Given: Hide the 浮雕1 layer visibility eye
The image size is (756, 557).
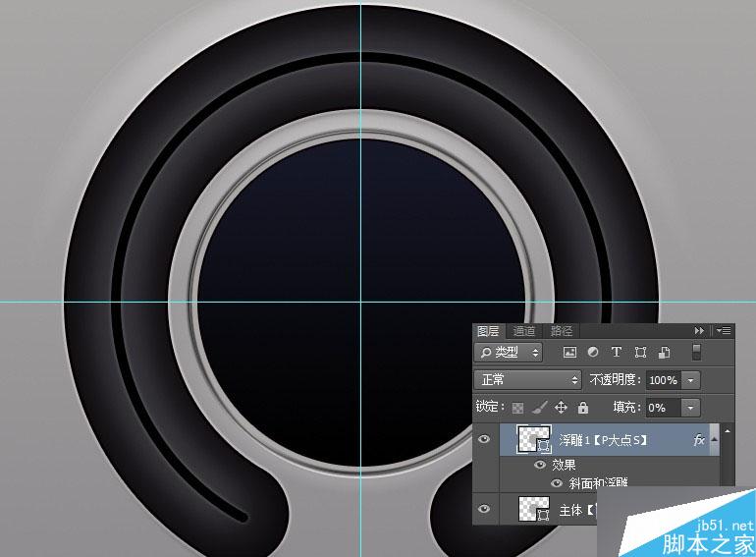Looking at the screenshot, I should (484, 439).
